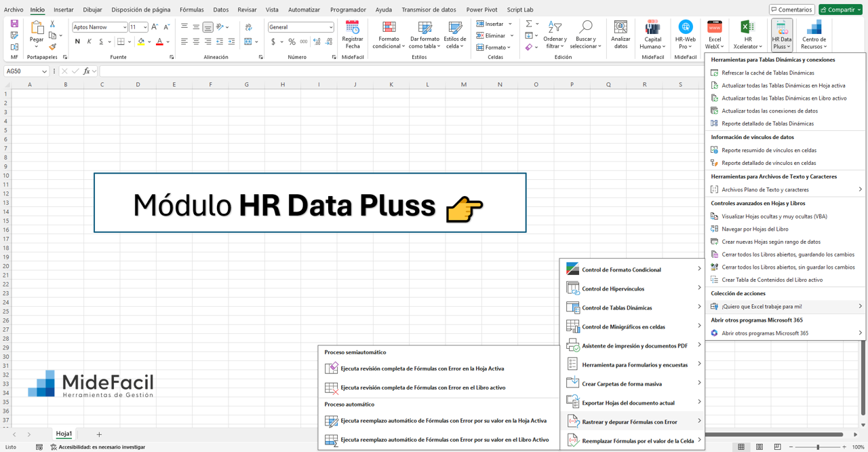Click the cell name box showing AG50

click(24, 71)
